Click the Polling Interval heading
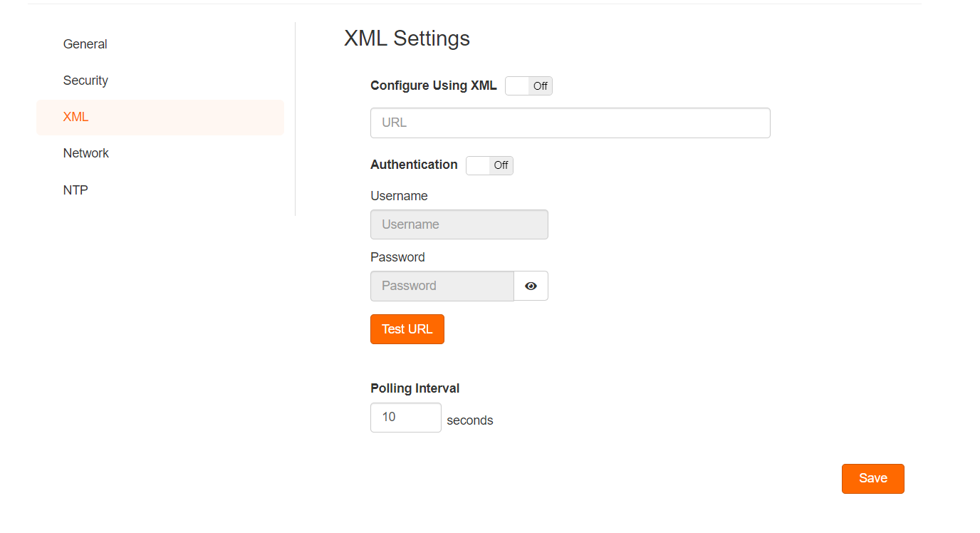 click(x=415, y=388)
